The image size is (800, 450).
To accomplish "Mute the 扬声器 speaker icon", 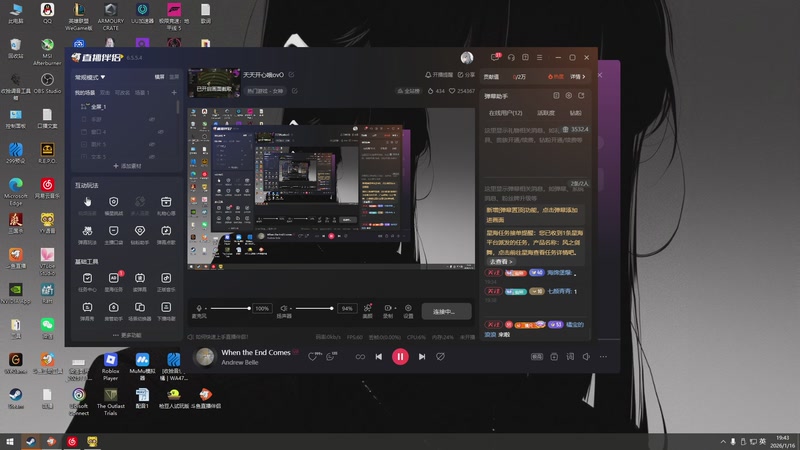I will 284,308.
